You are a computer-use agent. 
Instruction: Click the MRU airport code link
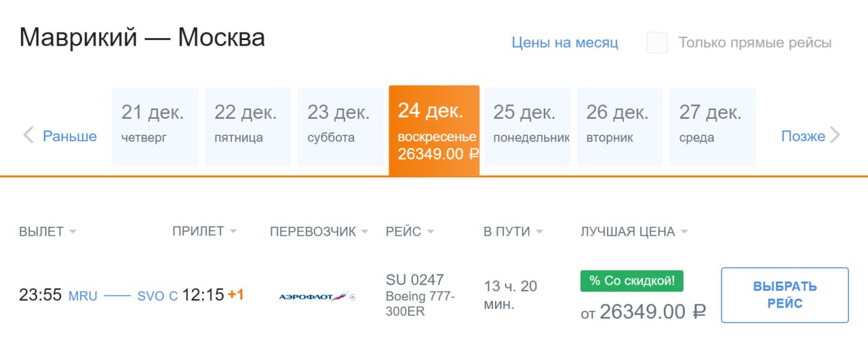coord(83,296)
